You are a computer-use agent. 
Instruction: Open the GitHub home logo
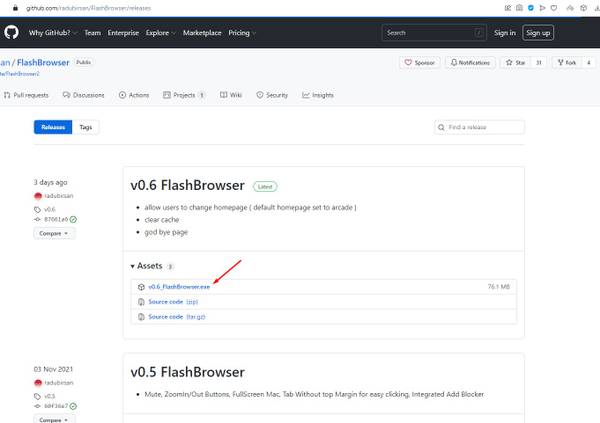(11, 33)
